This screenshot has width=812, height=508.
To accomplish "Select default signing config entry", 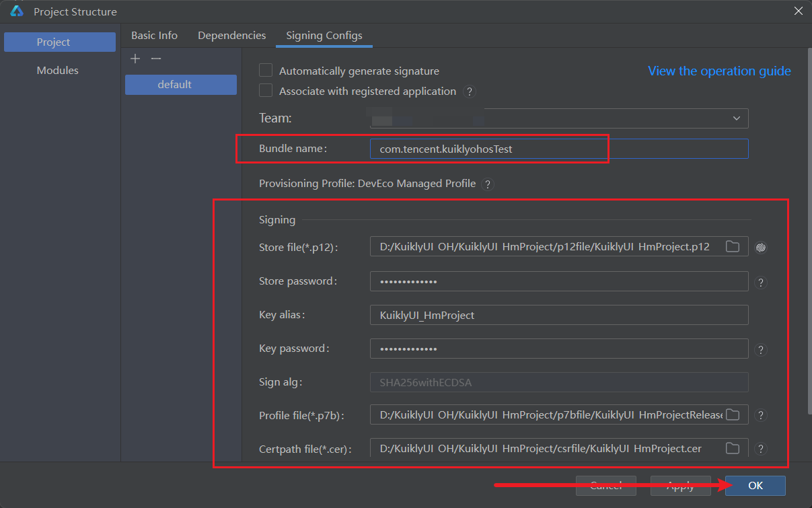I will (x=181, y=85).
